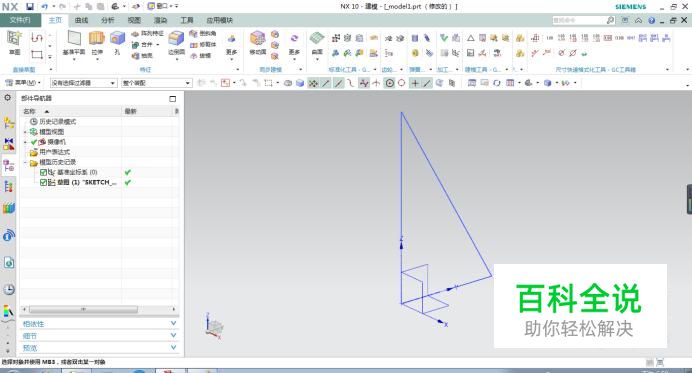Open the History clock tab in resource bar

[x=9, y=290]
